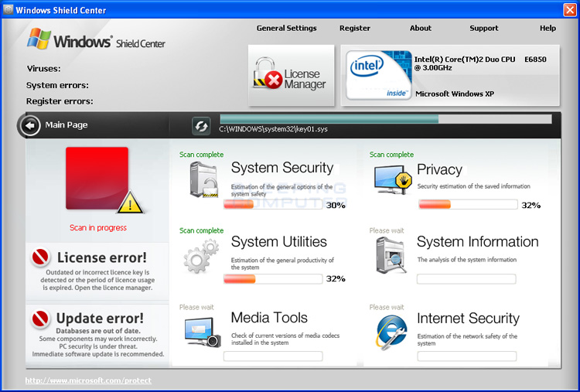Click the Privacy heading
Viewport: 580px width, 392px height.
pos(439,169)
